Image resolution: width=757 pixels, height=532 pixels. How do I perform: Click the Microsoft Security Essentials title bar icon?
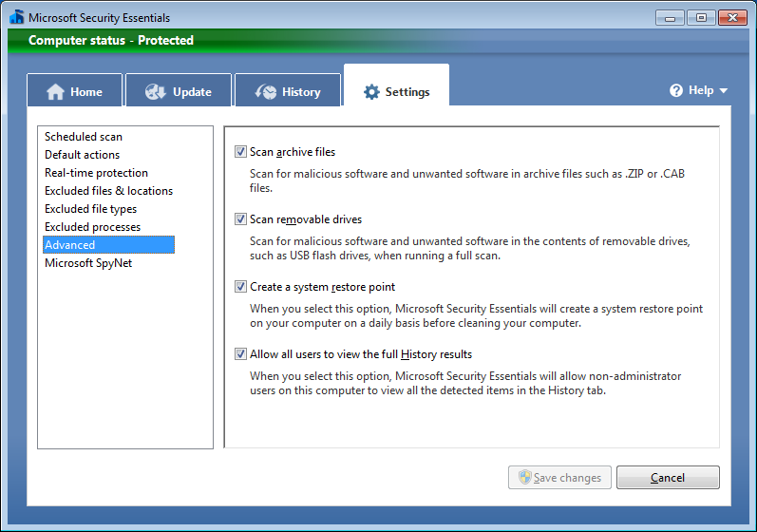pos(15,17)
